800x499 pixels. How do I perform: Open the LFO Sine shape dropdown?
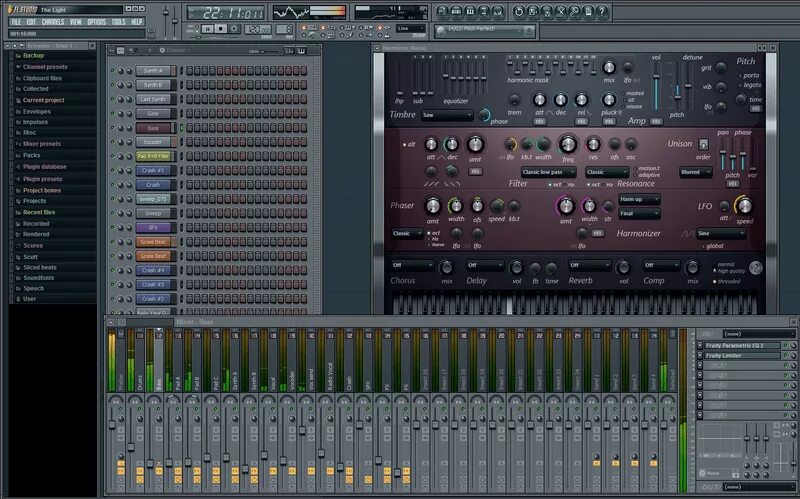[721, 233]
